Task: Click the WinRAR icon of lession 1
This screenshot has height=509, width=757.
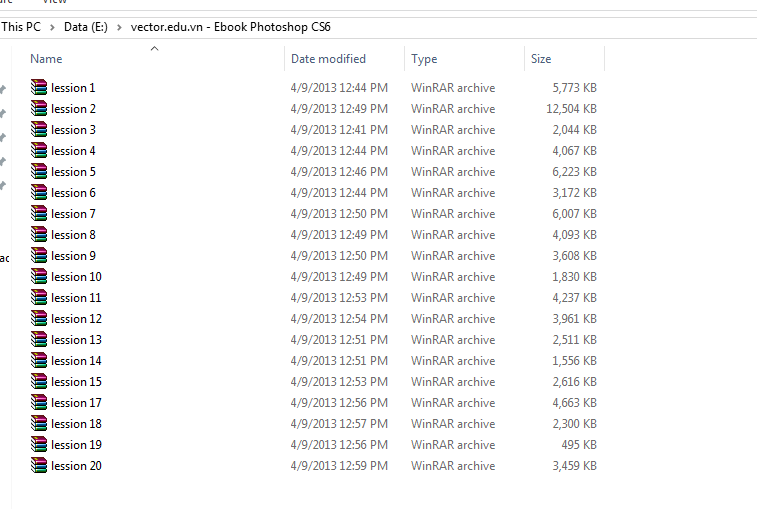Action: (x=39, y=87)
